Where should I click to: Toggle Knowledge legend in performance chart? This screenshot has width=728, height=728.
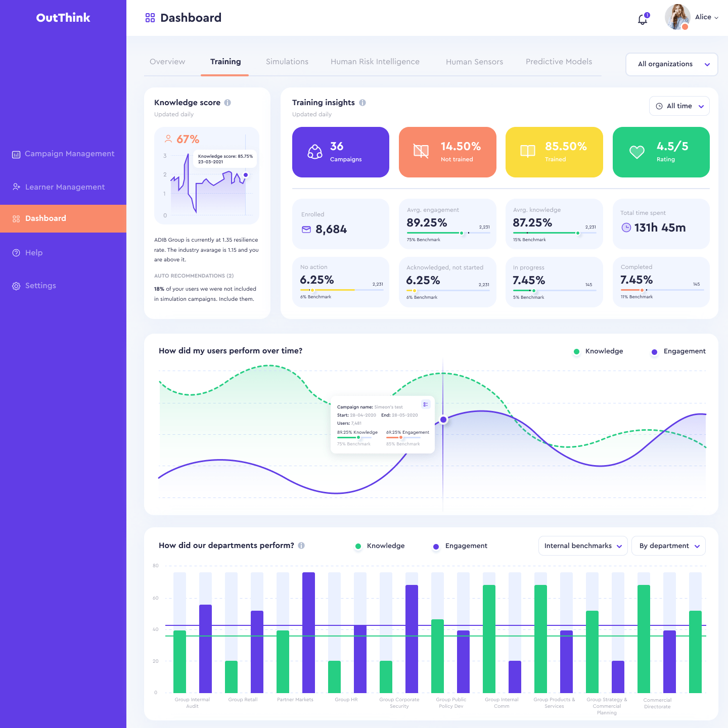coord(599,351)
